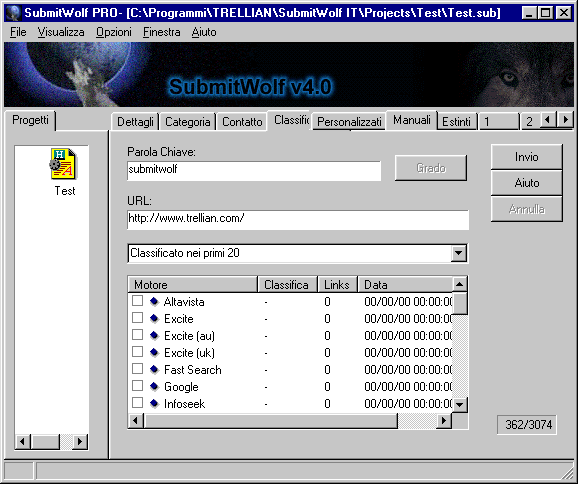Switch to the Estinti tab
Screen dimensions: 578x484
[456, 122]
